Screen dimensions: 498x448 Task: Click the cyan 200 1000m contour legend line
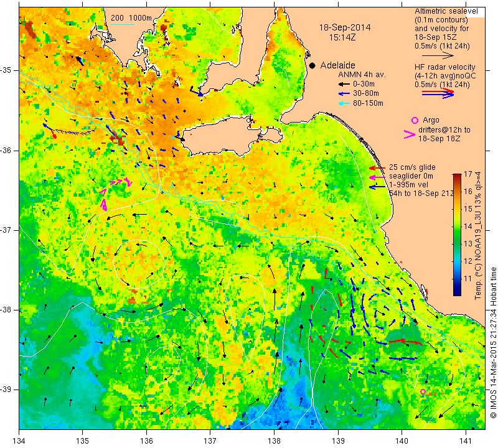[123, 24]
